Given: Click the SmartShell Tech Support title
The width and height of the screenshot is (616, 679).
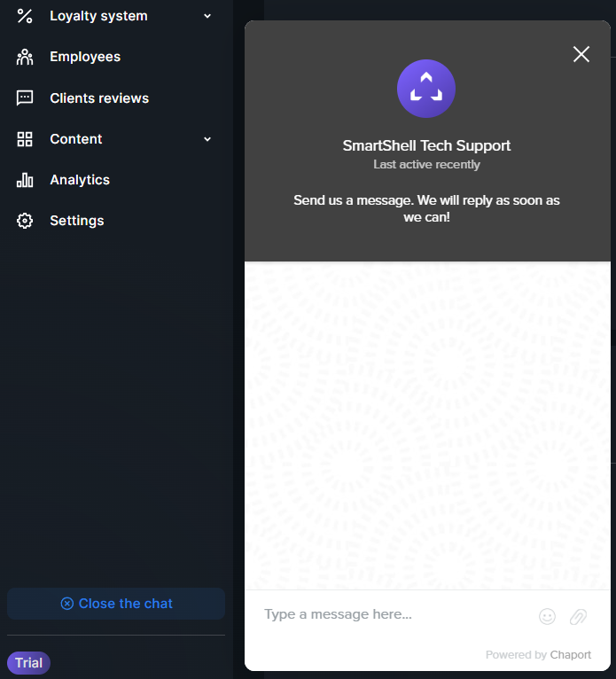Looking at the screenshot, I should [x=426, y=145].
